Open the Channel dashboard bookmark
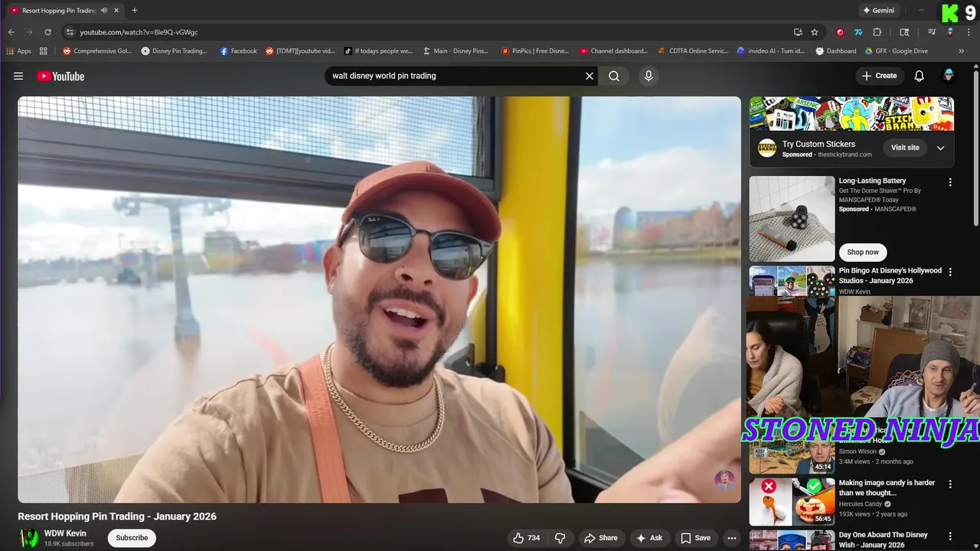The image size is (980, 551). click(x=613, y=51)
